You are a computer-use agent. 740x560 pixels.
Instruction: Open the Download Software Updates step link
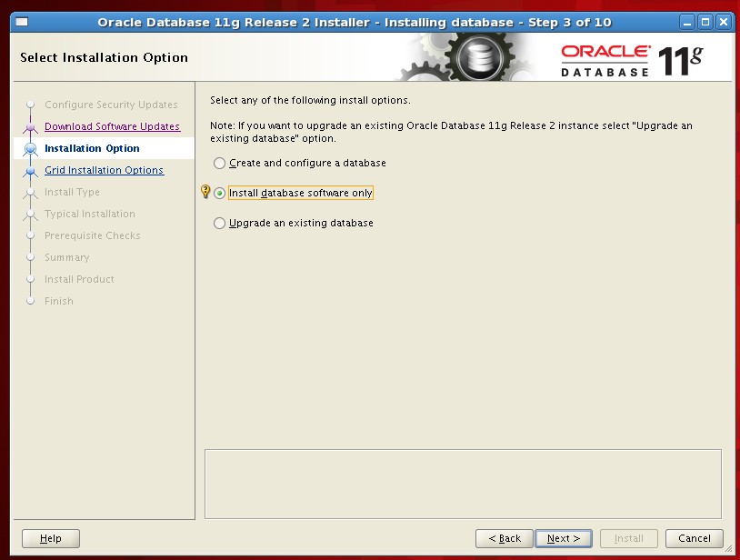coord(113,126)
